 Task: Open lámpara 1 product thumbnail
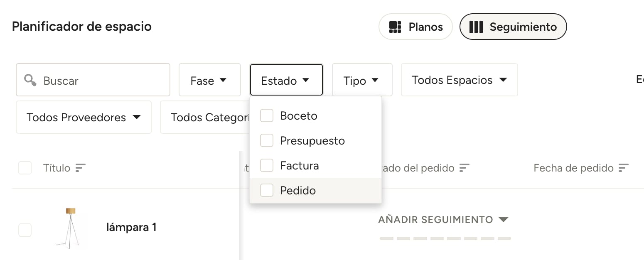70,228
